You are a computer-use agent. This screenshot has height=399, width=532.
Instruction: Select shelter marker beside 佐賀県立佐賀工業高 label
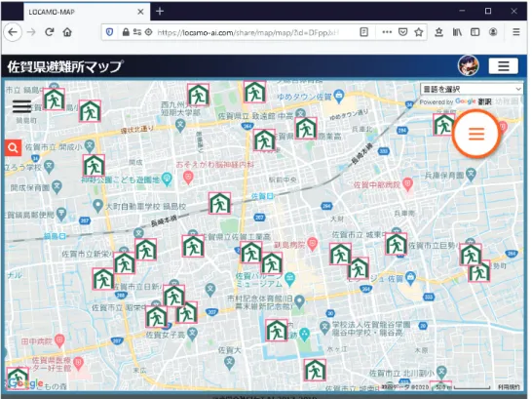point(193,246)
